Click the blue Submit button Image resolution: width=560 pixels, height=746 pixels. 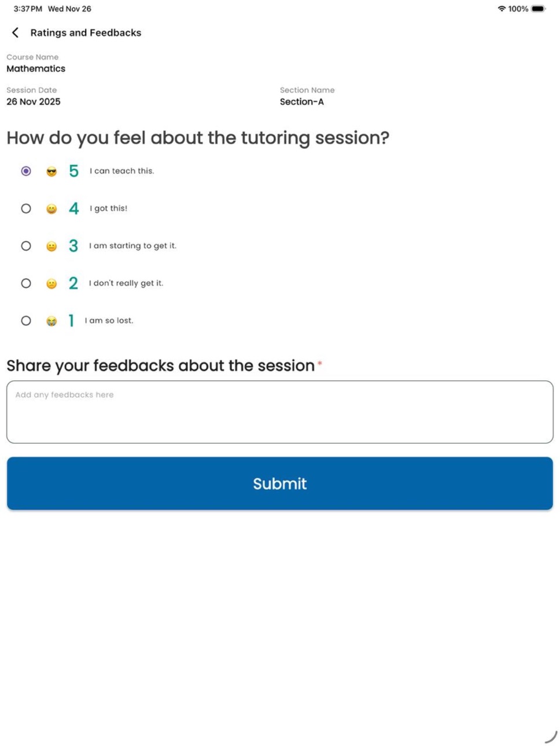[280, 483]
